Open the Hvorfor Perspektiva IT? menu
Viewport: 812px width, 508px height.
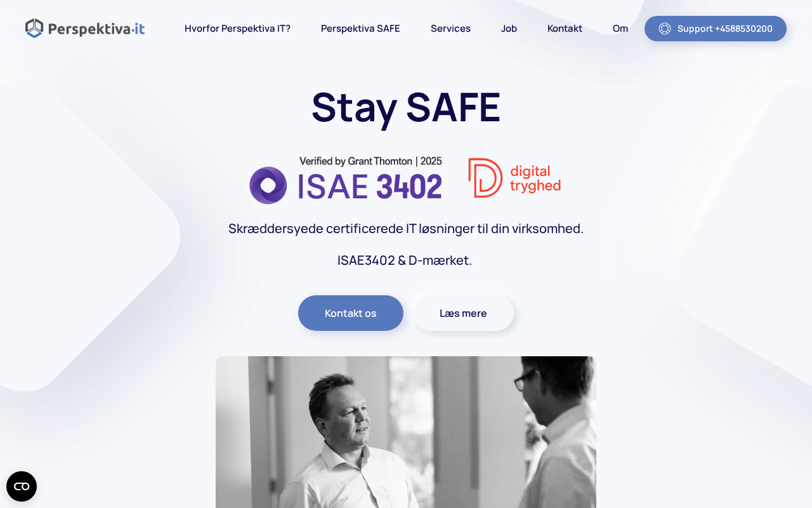[237, 29]
